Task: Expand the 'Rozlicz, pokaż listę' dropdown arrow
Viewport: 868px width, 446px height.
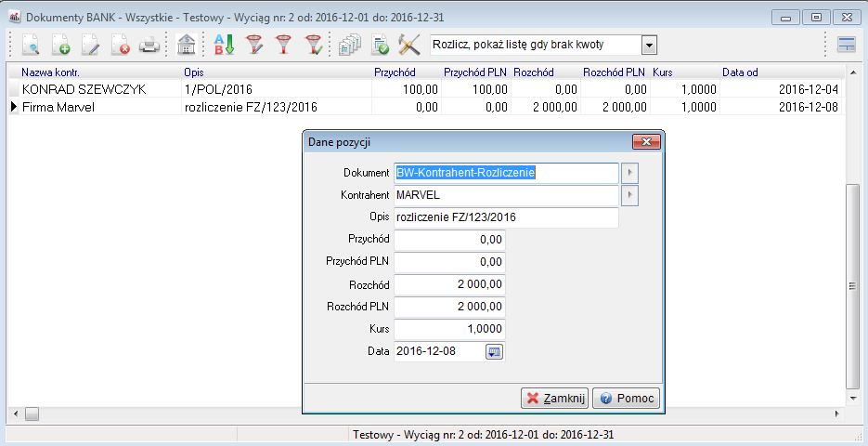Action: click(x=649, y=45)
